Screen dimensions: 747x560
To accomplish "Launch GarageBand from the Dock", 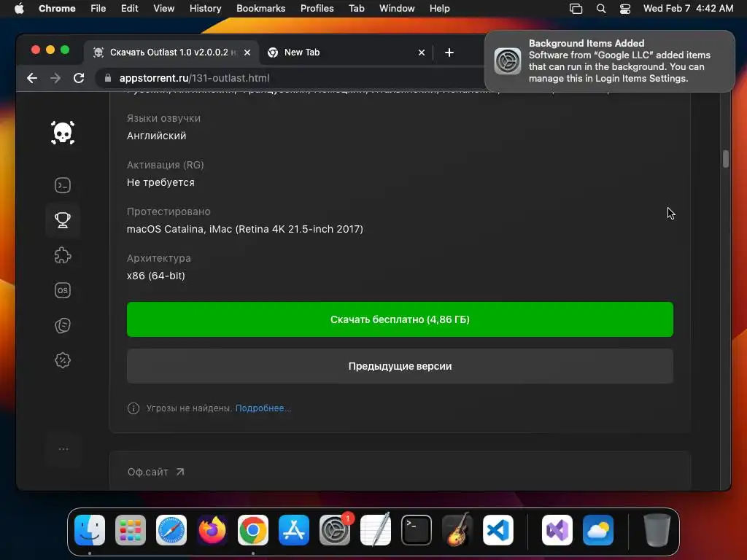I will coord(457,530).
